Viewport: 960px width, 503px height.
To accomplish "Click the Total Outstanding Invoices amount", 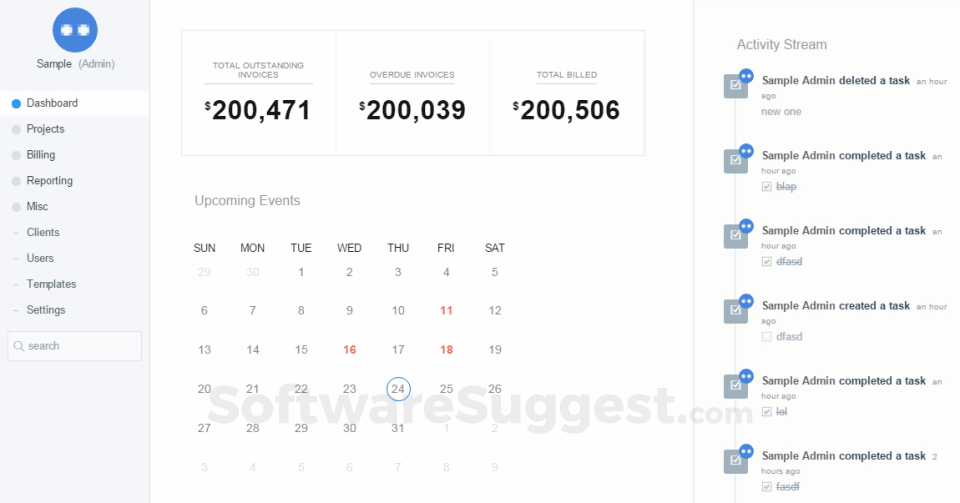I will coord(258,111).
